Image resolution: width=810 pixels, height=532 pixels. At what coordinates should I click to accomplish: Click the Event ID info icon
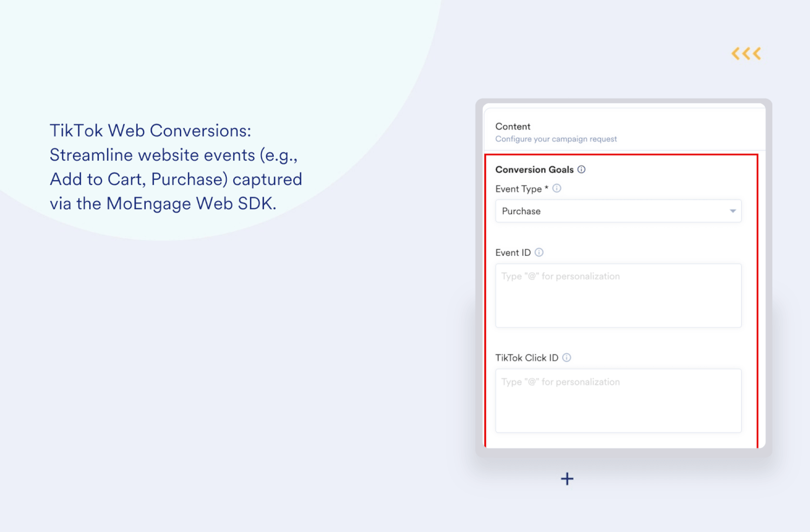(x=540, y=253)
